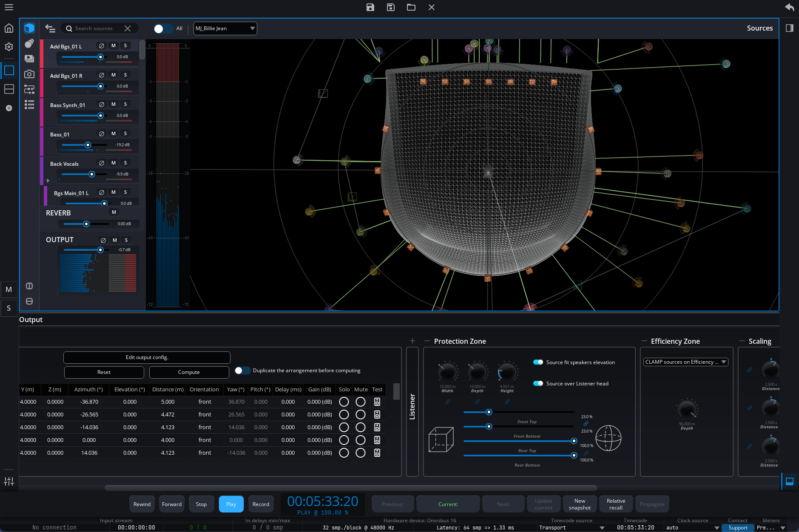Open the hamburger main menu
Image resolution: width=799 pixels, height=532 pixels.
9,7
